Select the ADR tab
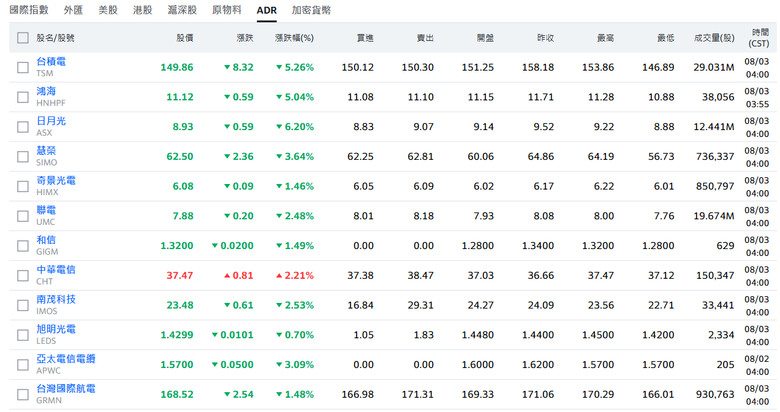780x412 pixels. click(x=267, y=10)
